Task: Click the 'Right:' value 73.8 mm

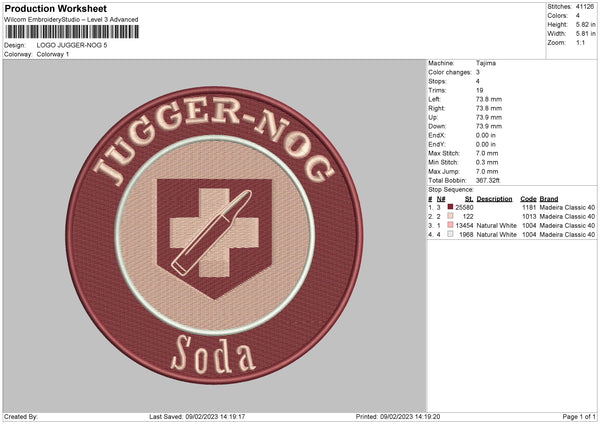Action: (x=489, y=108)
